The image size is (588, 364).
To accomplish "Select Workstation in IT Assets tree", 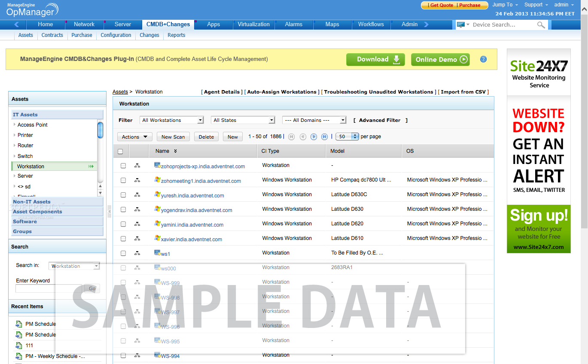I will click(54, 167).
